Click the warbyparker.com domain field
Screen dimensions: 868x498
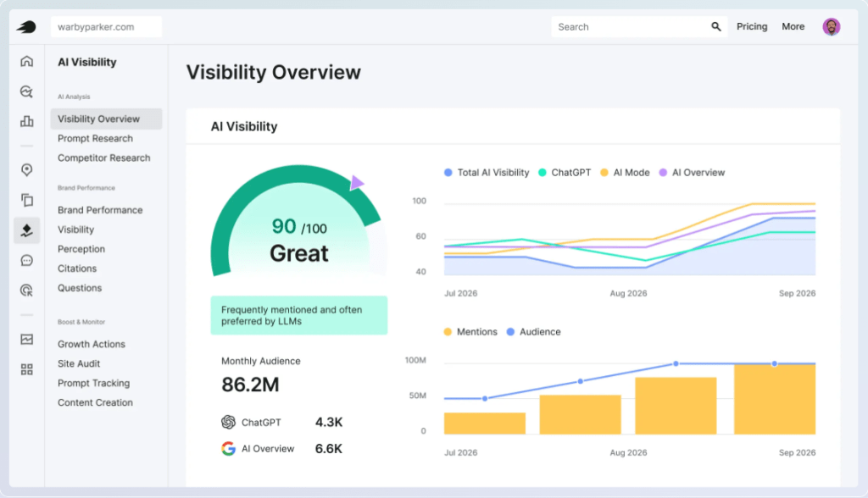(106, 26)
